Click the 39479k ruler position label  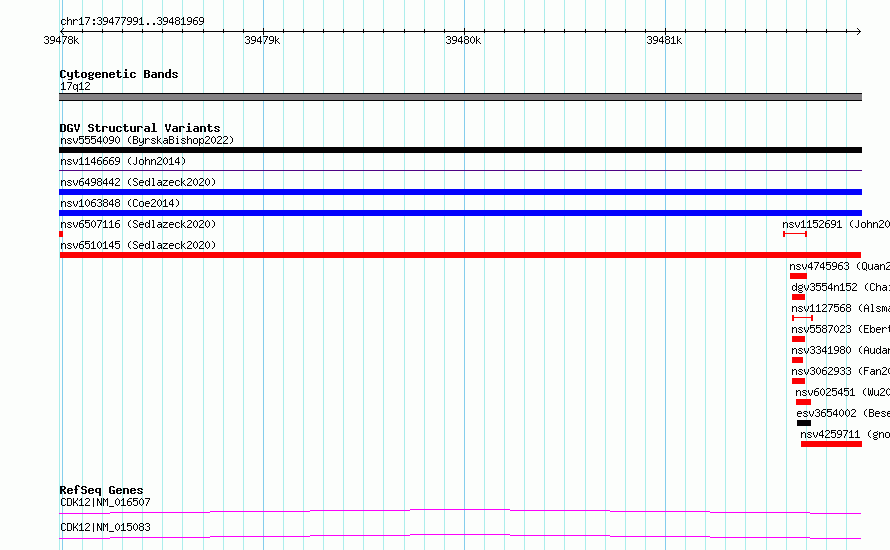262,40
